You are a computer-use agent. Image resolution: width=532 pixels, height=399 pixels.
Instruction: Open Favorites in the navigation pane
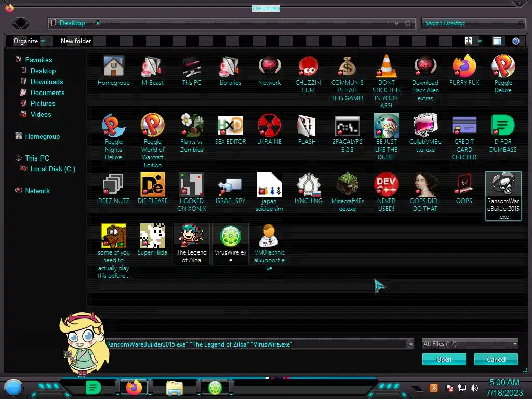tap(38, 60)
